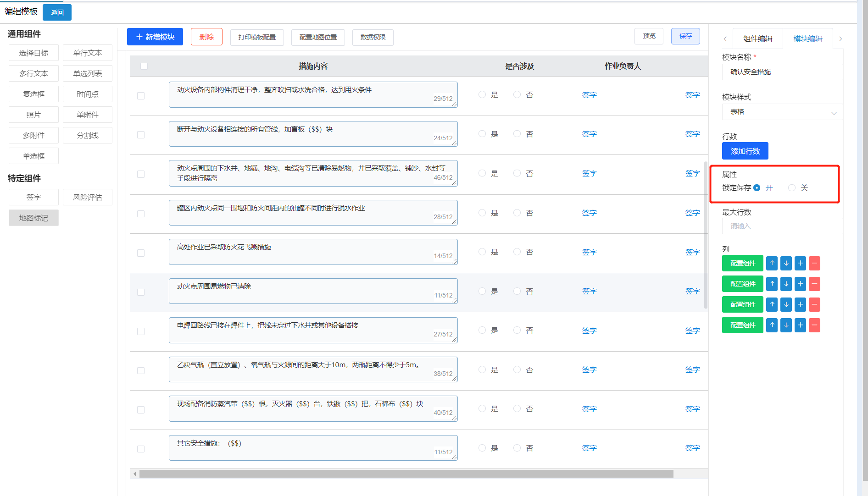Image resolution: width=868 pixels, height=496 pixels.
Task: Remove third column config row
Action: [815, 304]
